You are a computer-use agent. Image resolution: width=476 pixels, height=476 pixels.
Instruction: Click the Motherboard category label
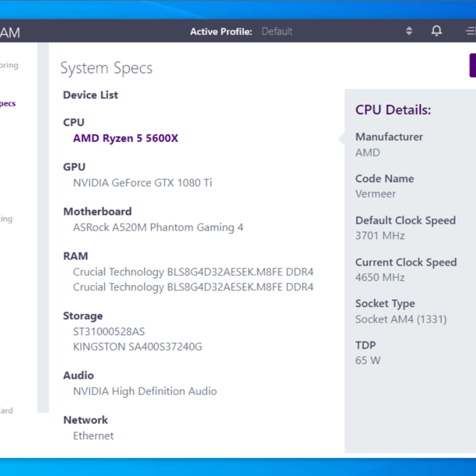coord(97,212)
